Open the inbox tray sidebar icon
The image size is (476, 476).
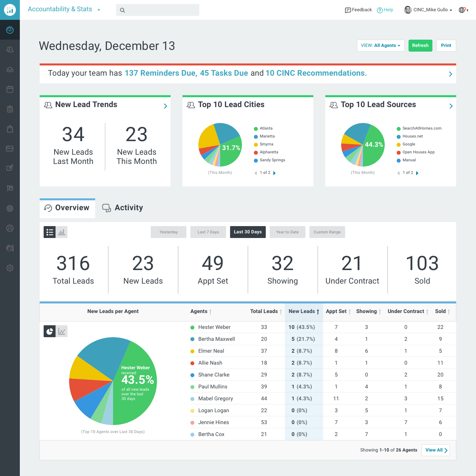(10, 69)
